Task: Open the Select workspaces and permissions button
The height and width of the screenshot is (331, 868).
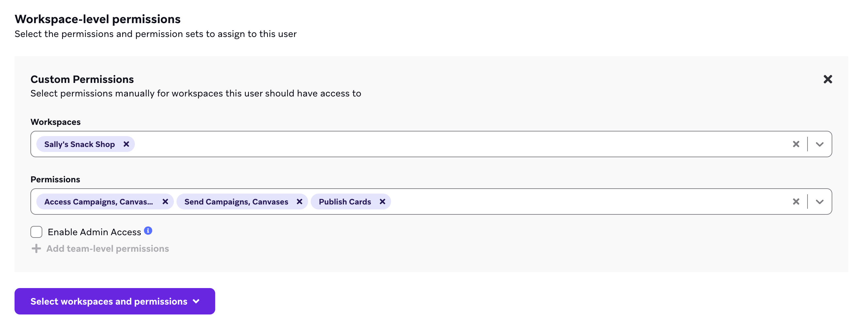Action: (115, 301)
